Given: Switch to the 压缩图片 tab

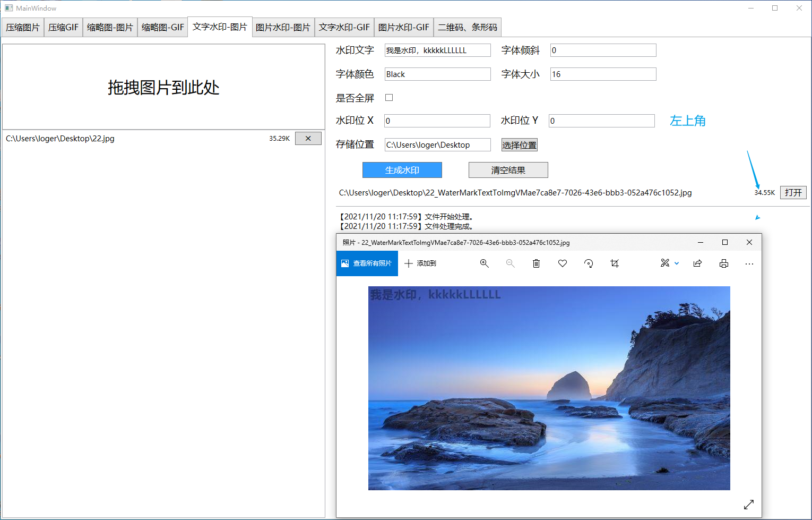Looking at the screenshot, I should [23, 28].
